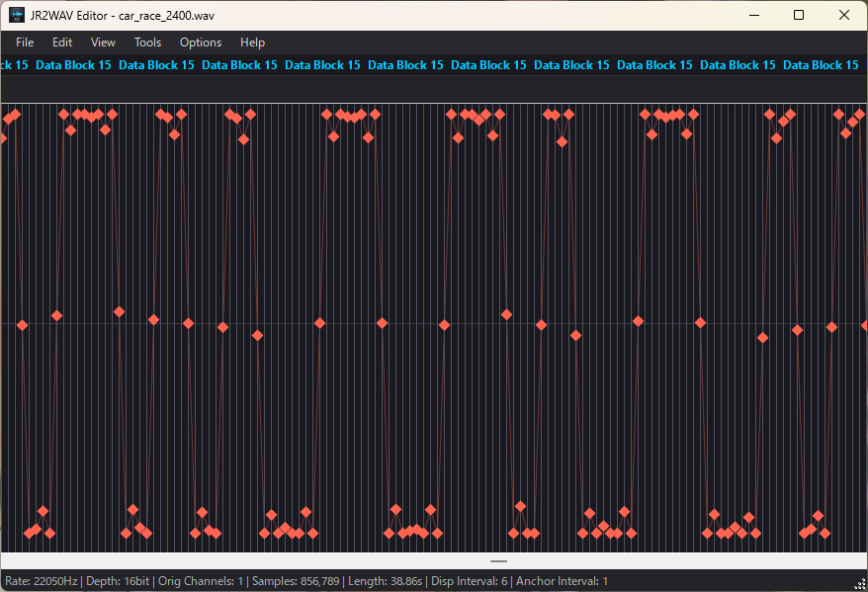Click the Rate: 22050Hz status entry

click(42, 581)
